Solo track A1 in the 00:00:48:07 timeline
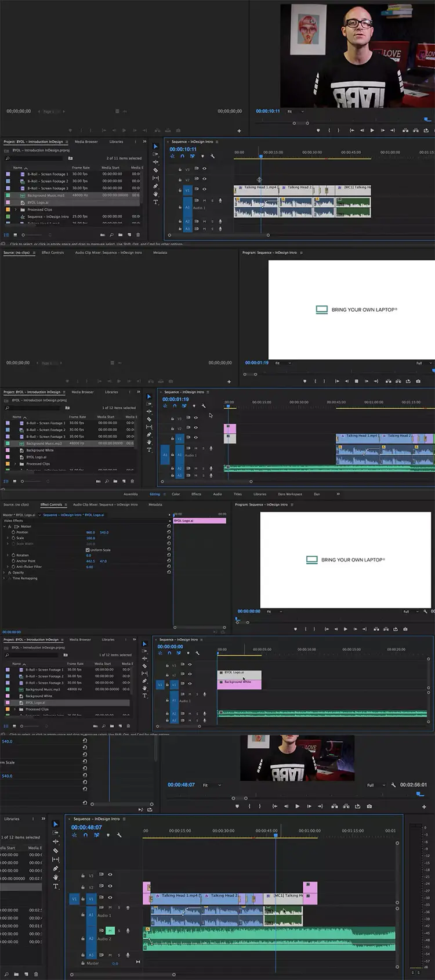435x980 pixels. (x=119, y=907)
